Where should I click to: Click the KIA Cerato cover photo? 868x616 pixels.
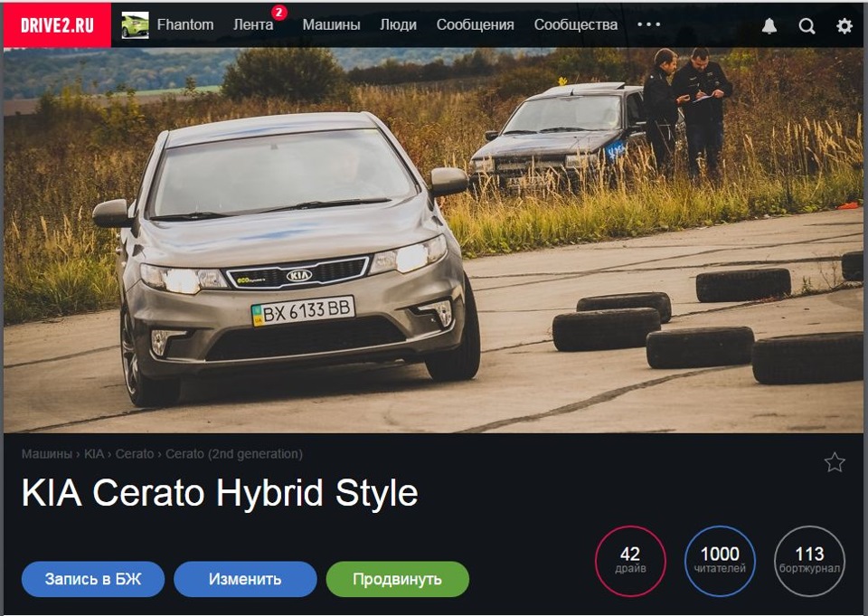[433, 240]
